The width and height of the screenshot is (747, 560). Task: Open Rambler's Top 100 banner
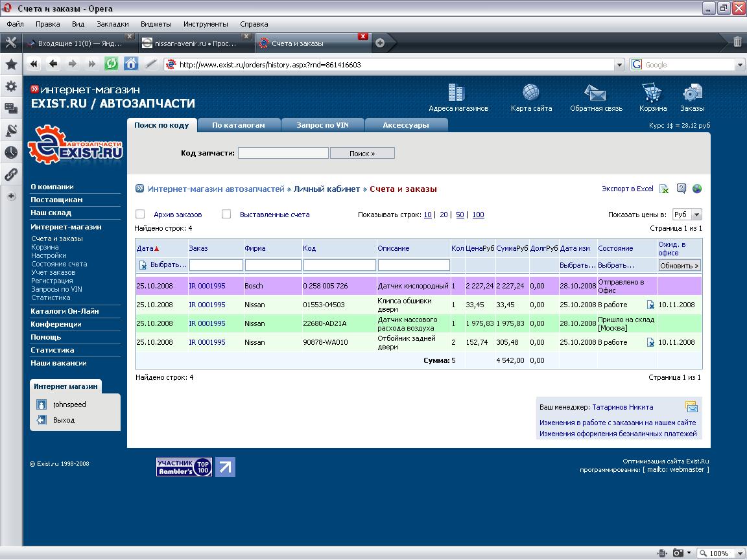tap(184, 467)
